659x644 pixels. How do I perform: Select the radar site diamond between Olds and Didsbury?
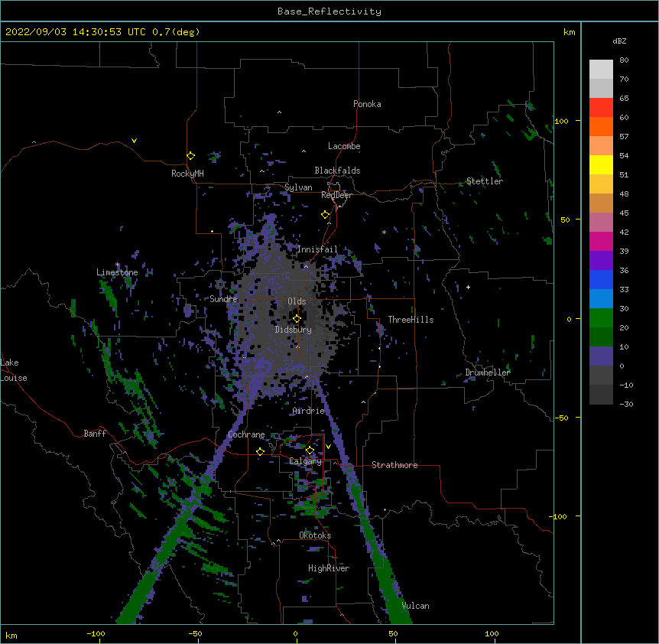297,319
